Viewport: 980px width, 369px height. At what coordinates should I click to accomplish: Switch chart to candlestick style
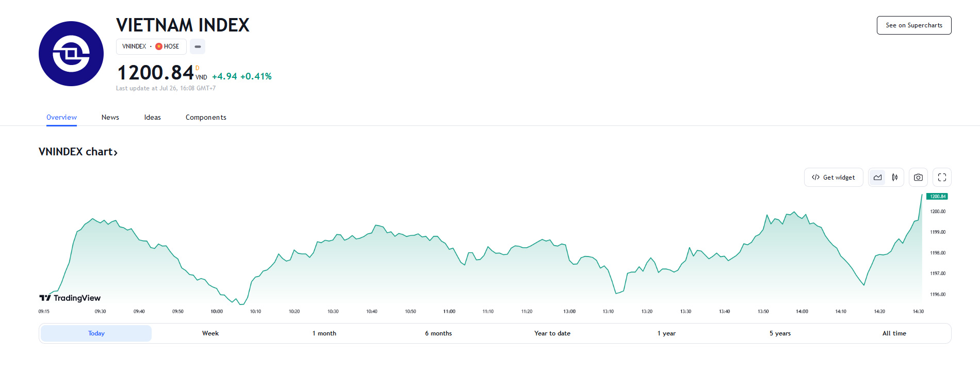tap(895, 178)
